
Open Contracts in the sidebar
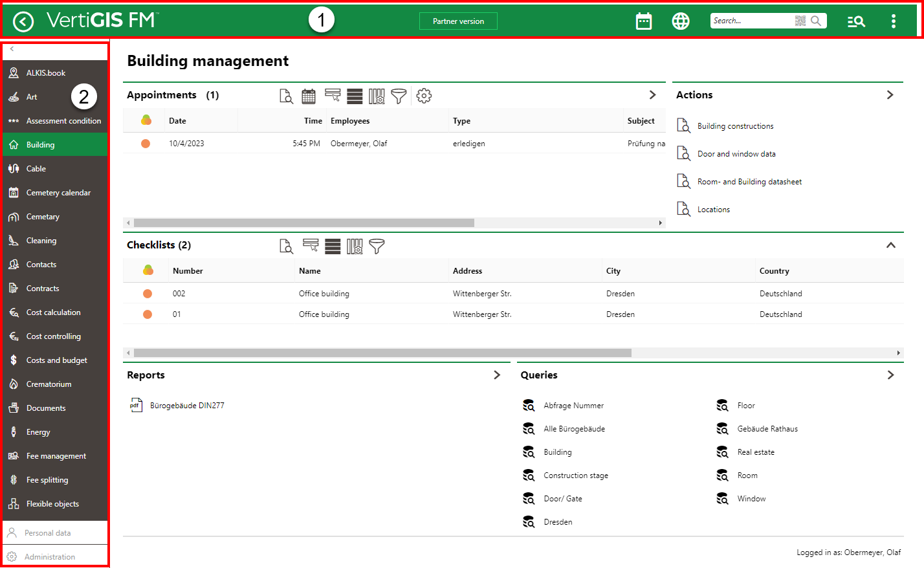[55, 289]
